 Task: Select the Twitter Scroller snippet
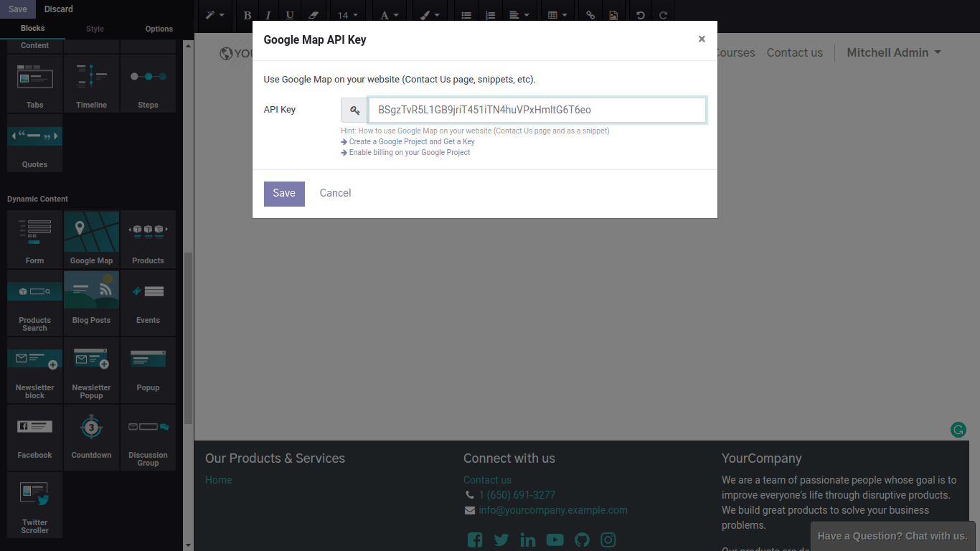(x=34, y=505)
